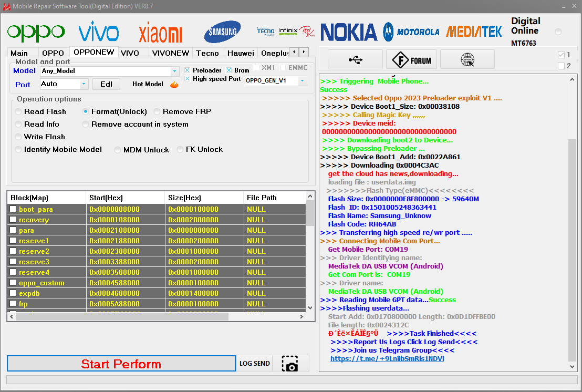Click the Start Perform button

pyautogui.click(x=121, y=364)
